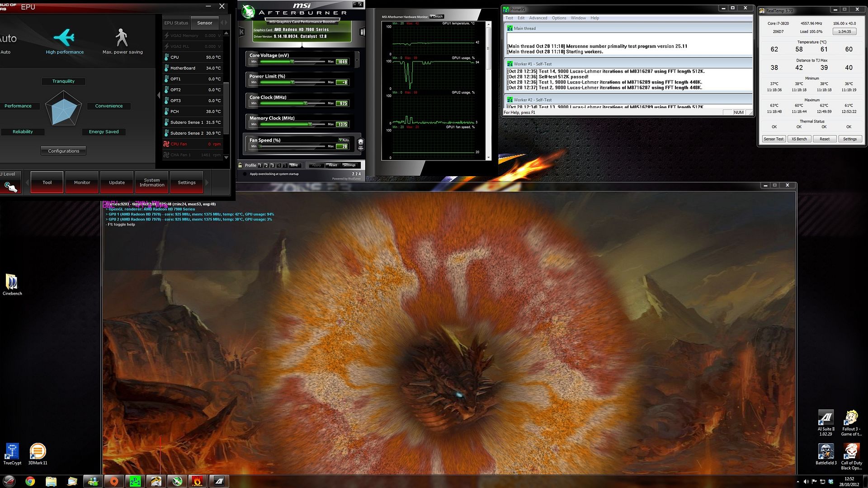Click the Afterburner dragon logo
This screenshot has width=868, height=488.
tap(248, 11)
